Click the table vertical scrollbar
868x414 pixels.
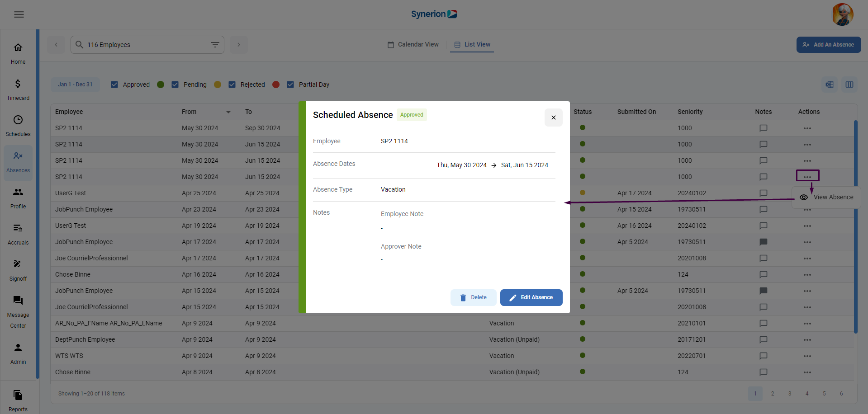click(x=856, y=226)
